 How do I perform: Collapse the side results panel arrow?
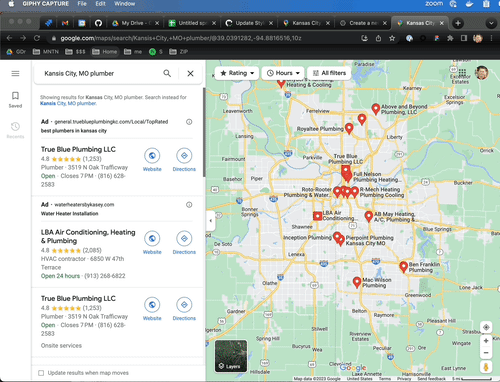[210, 221]
